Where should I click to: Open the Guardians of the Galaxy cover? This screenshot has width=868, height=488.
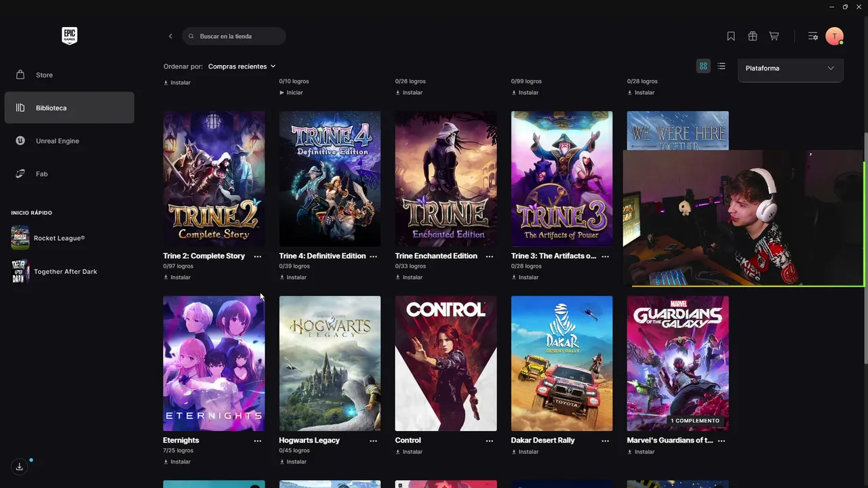tap(677, 363)
